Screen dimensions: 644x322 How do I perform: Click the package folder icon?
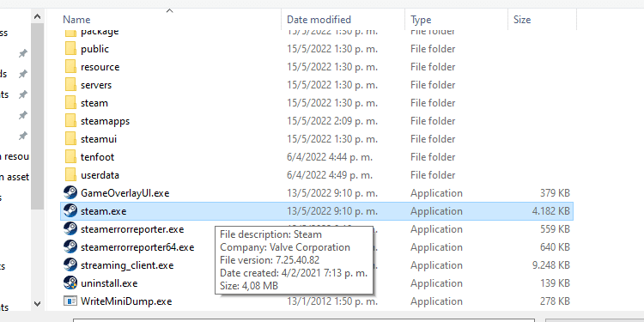[x=70, y=33]
